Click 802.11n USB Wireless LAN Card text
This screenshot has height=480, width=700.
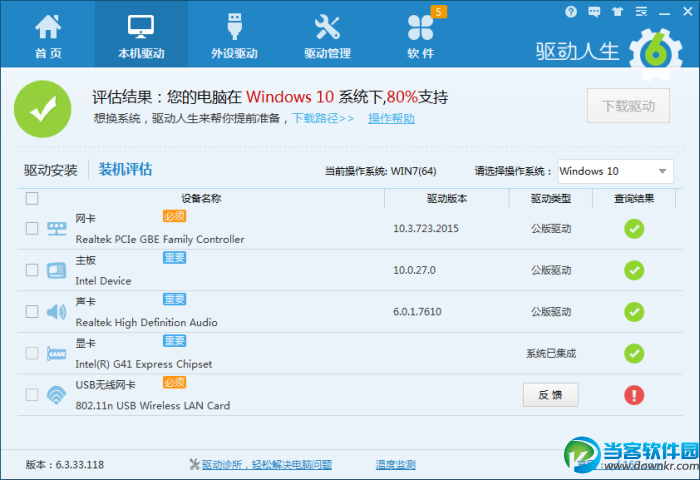153,406
